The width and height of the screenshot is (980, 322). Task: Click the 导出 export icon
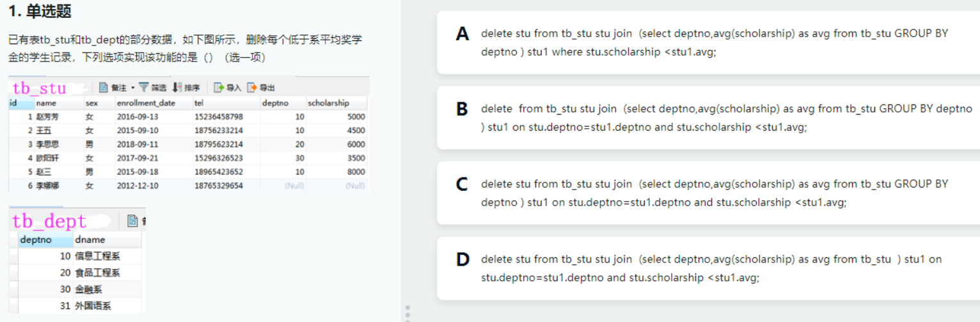(x=252, y=88)
